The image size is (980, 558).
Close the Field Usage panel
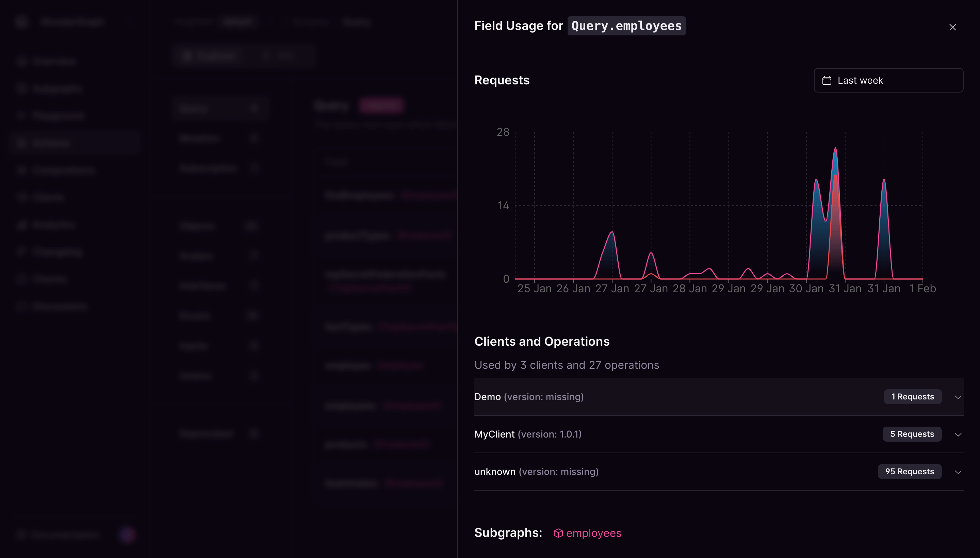(952, 27)
